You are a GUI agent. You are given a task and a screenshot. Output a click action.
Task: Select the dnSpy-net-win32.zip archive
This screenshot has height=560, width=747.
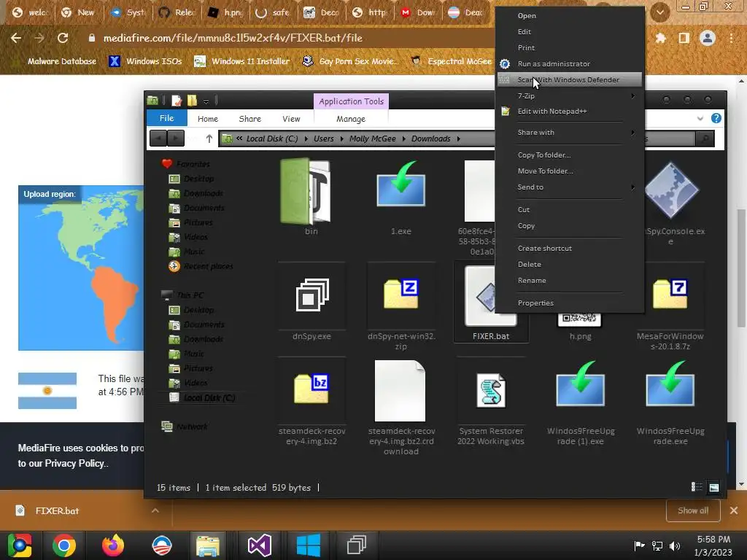(400, 294)
